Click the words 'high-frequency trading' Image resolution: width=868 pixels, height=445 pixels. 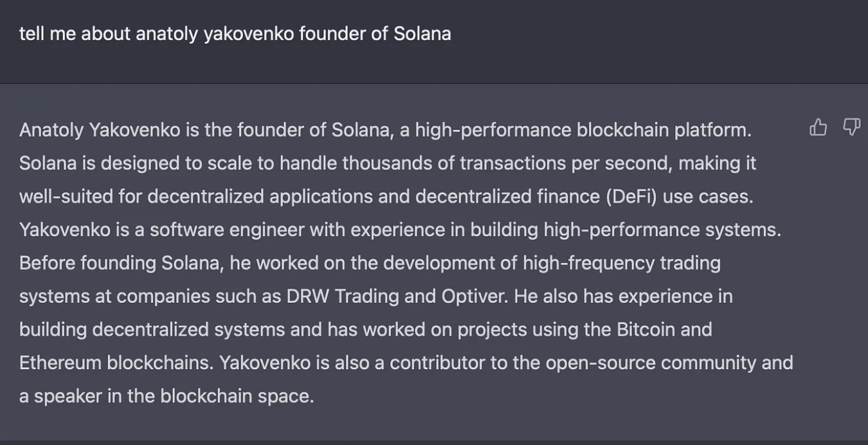tap(621, 263)
